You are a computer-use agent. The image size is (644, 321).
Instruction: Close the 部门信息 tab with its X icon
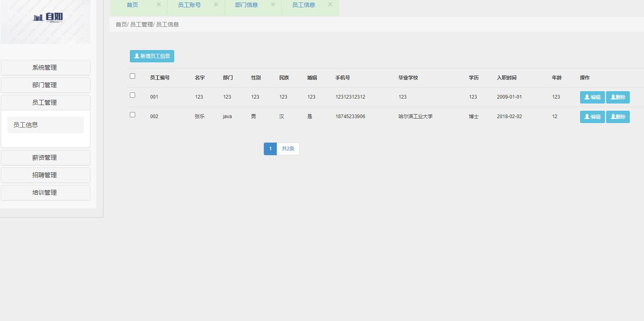pyautogui.click(x=273, y=4)
